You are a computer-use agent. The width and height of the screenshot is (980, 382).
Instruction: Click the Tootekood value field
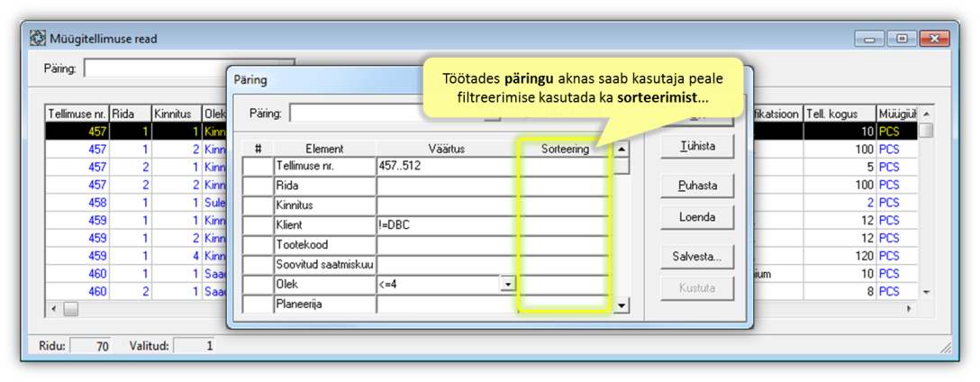click(449, 244)
